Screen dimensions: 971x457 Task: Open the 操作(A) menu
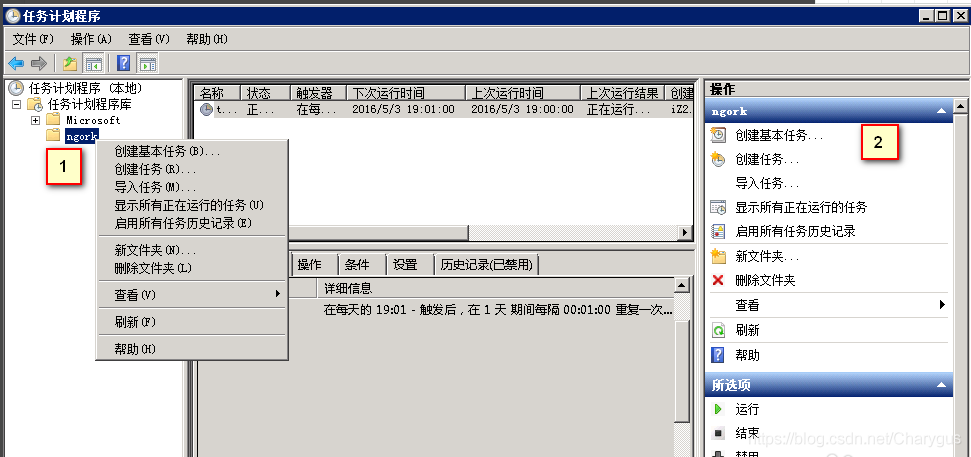(x=91, y=40)
